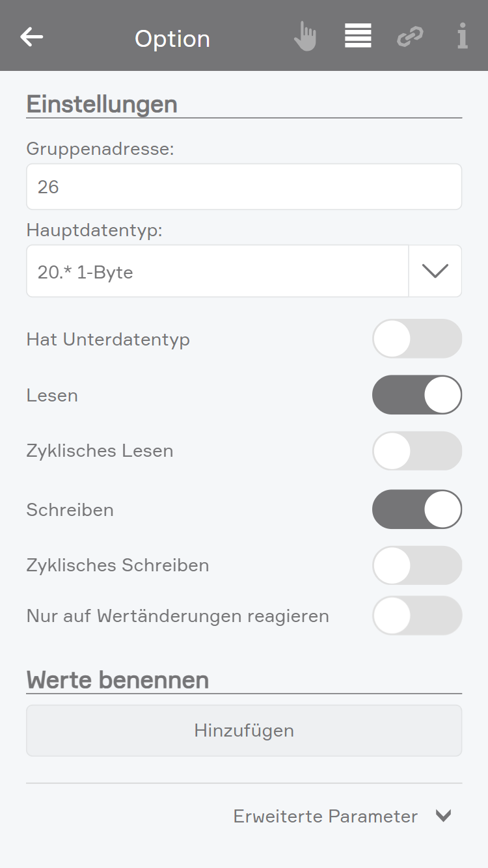Enable Zyklisches Lesen switch
Viewport: 488px width, 868px height.
point(416,451)
